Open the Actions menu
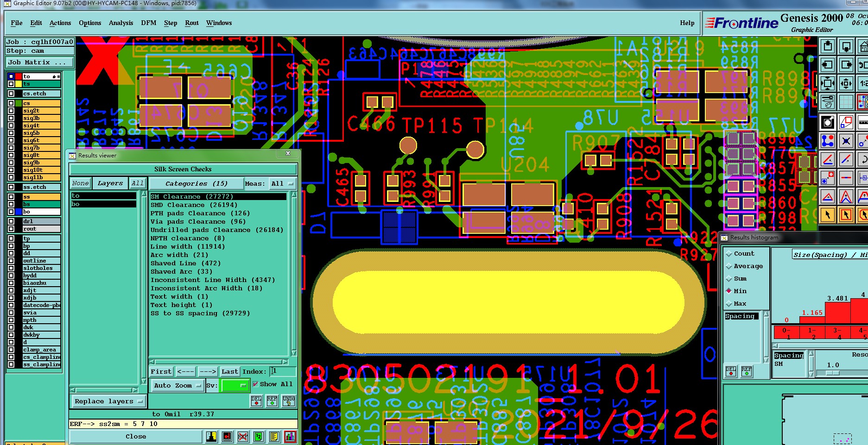 (x=60, y=23)
